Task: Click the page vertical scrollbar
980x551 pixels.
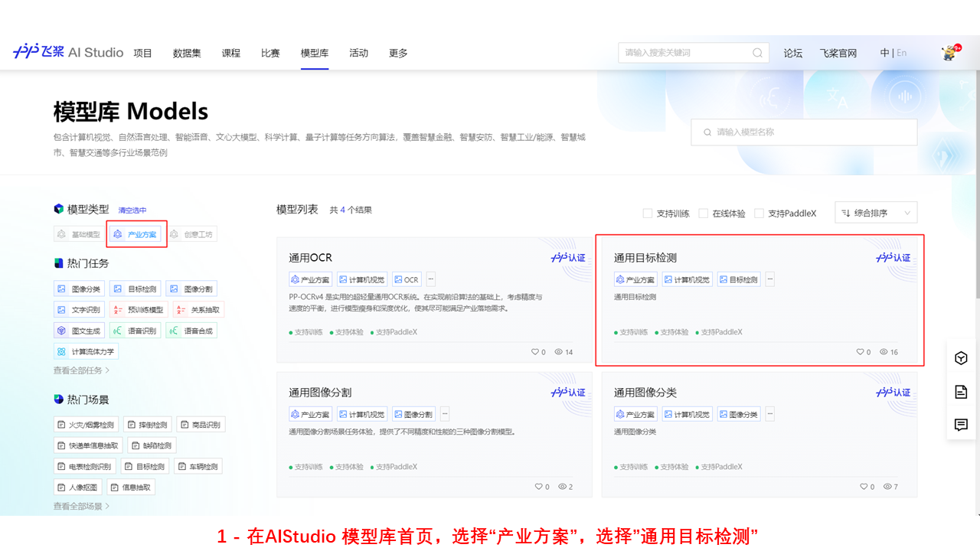Action: coord(976,184)
